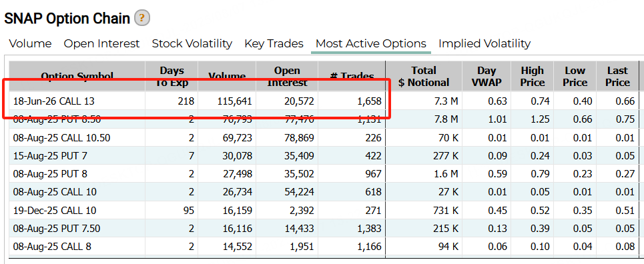Sort by High Price column header

coord(533,77)
